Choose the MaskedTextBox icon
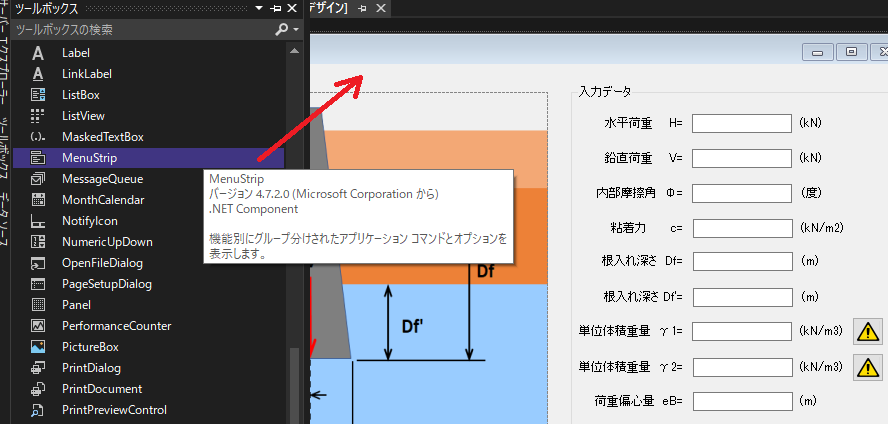Image resolution: width=888 pixels, height=424 pixels. click(38, 137)
